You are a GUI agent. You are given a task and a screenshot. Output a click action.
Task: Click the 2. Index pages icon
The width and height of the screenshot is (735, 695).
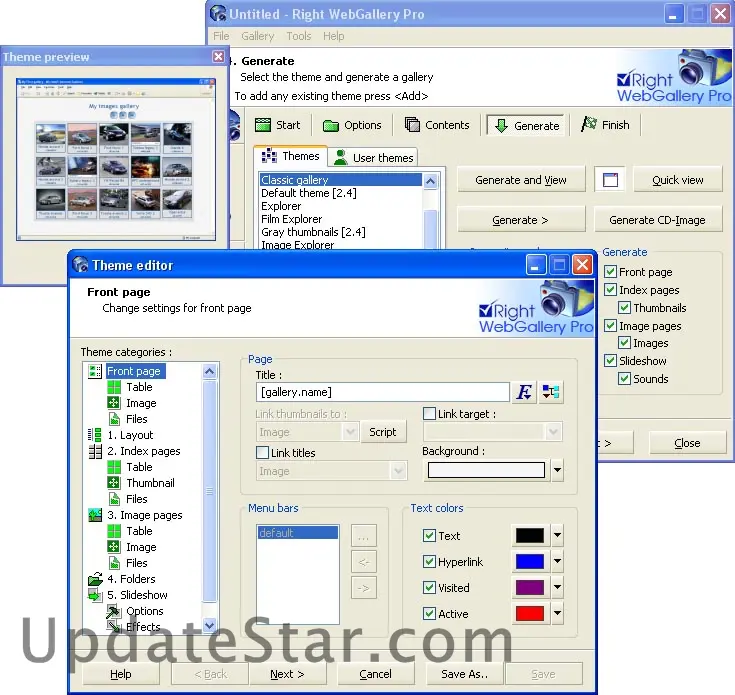click(x=95, y=451)
